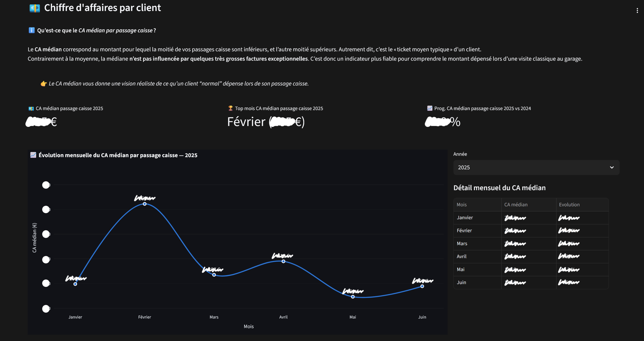Sort table by CA médian column header
Image resolution: width=644 pixels, height=341 pixels.
(x=516, y=204)
